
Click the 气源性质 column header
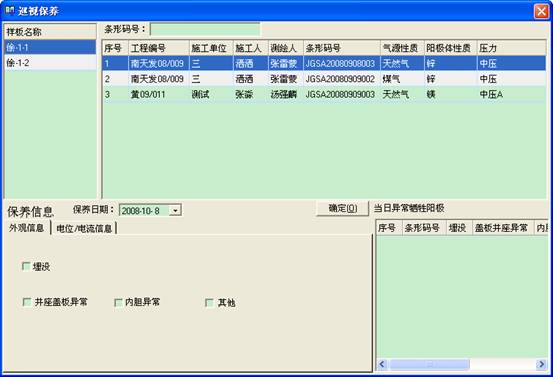click(402, 48)
